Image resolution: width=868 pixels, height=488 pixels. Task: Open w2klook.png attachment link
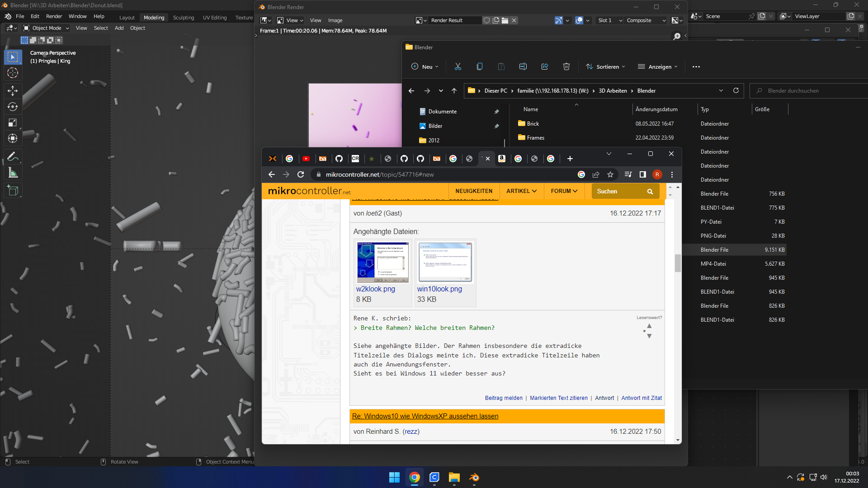375,289
